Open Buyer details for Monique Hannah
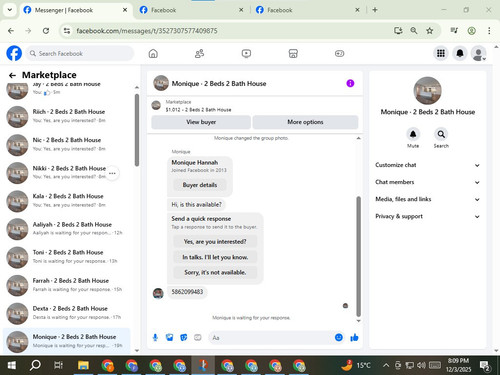Screen dimensions: 500x375 pyautogui.click(x=200, y=185)
